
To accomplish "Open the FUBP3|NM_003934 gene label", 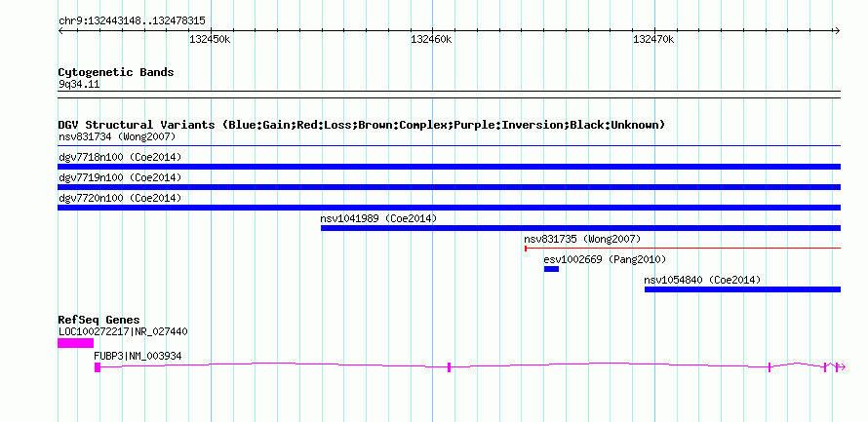I will (x=138, y=356).
